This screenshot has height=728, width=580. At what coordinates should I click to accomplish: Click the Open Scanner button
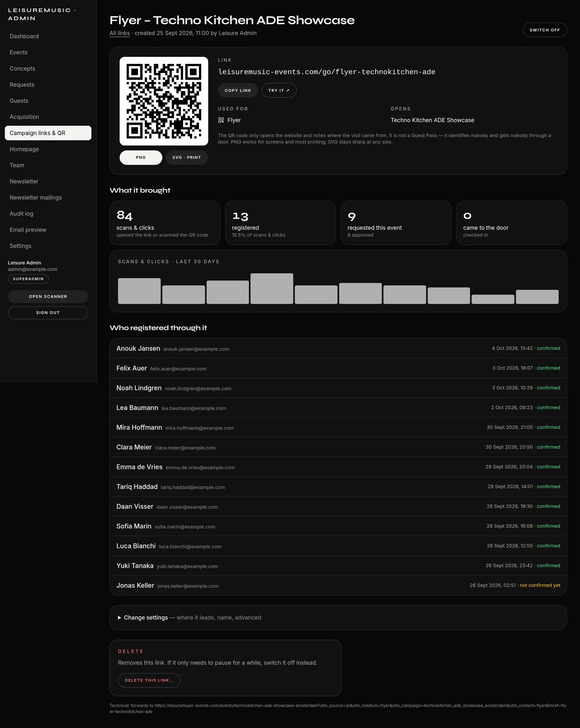pos(48,296)
